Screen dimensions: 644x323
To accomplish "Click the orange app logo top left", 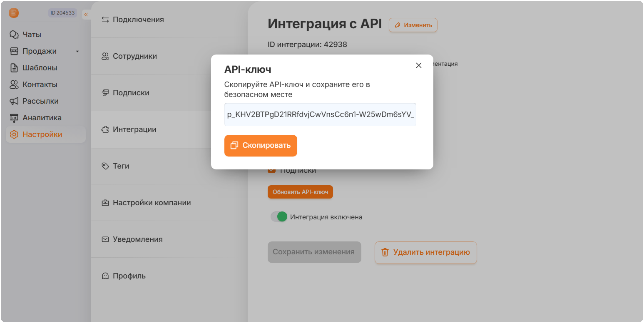I will pos(13,13).
